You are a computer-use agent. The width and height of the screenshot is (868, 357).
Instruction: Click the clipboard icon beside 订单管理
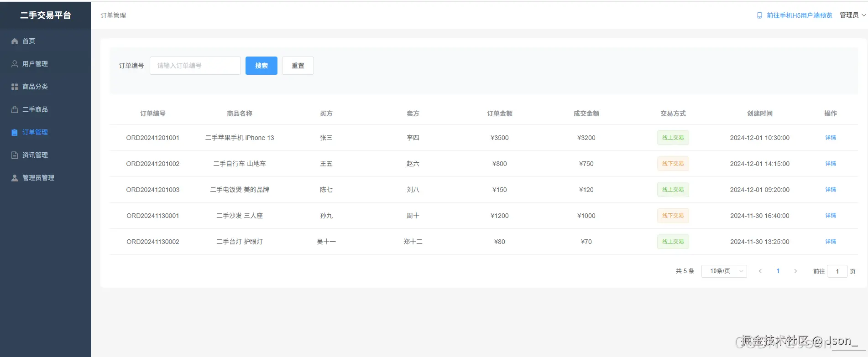click(x=15, y=132)
